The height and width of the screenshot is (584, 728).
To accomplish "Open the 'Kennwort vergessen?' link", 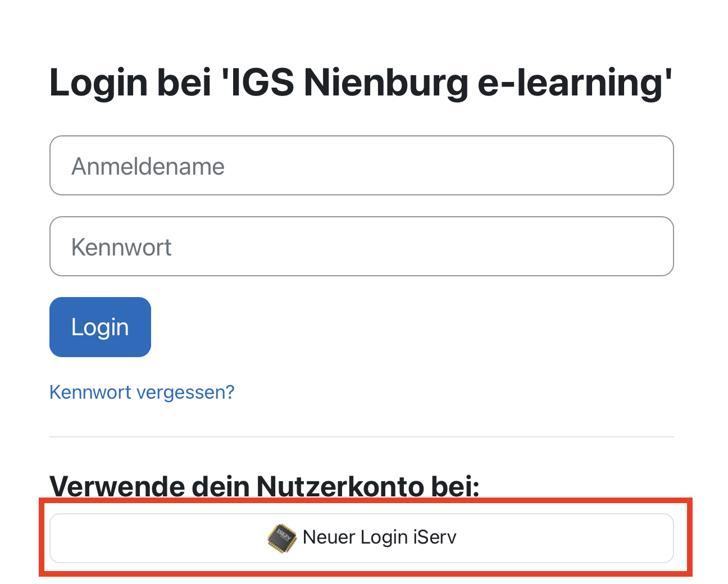I will pyautogui.click(x=142, y=392).
